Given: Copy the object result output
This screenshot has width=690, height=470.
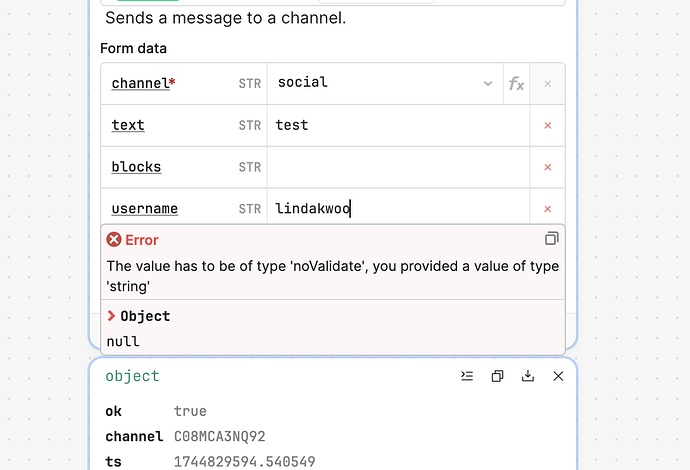Looking at the screenshot, I should click(x=497, y=376).
